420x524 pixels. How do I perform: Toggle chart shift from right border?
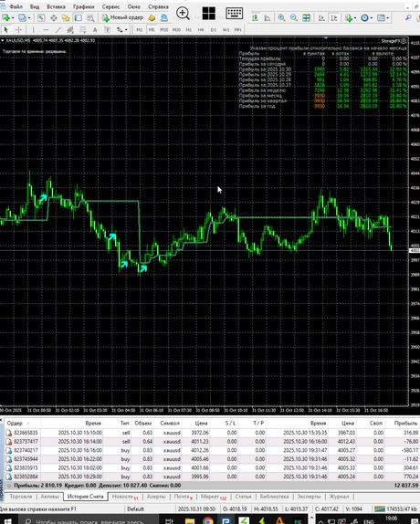pyautogui.click(x=334, y=17)
